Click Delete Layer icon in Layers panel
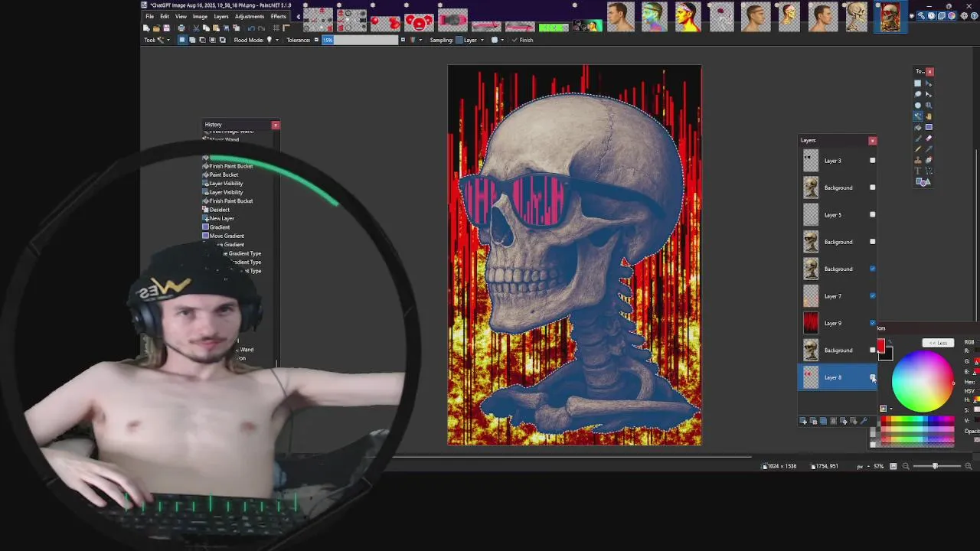Image resolution: width=980 pixels, height=551 pixels. 813,421
